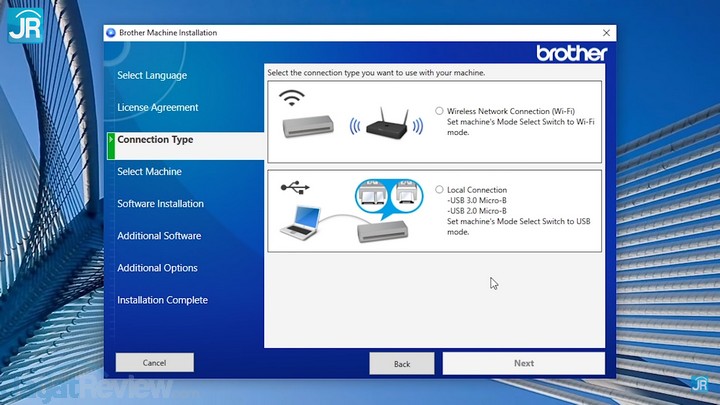Click the '-USB 3.0 Micro-B' text
Image resolution: width=720 pixels, height=405 pixels.
pos(477,200)
